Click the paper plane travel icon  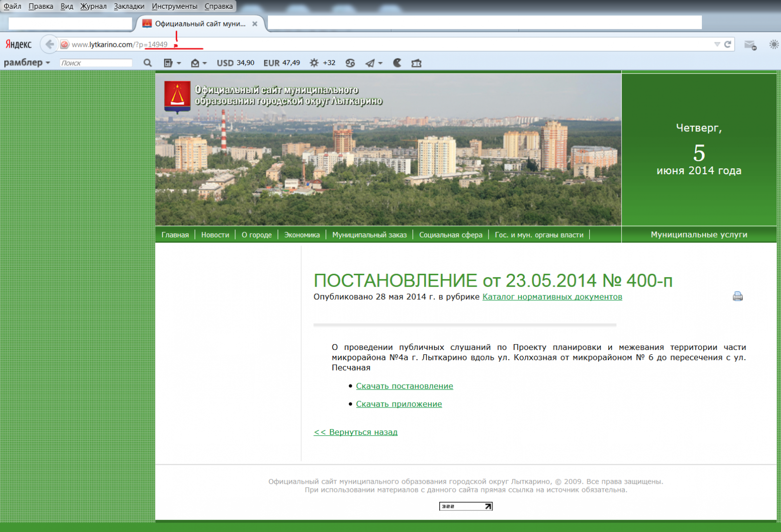point(370,63)
